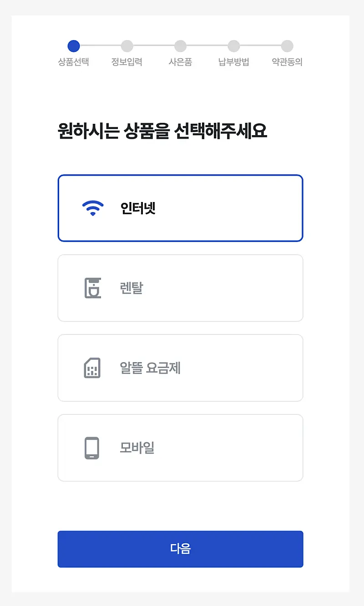Select the 납부방법 step label
The width and height of the screenshot is (364, 606).
[234, 62]
